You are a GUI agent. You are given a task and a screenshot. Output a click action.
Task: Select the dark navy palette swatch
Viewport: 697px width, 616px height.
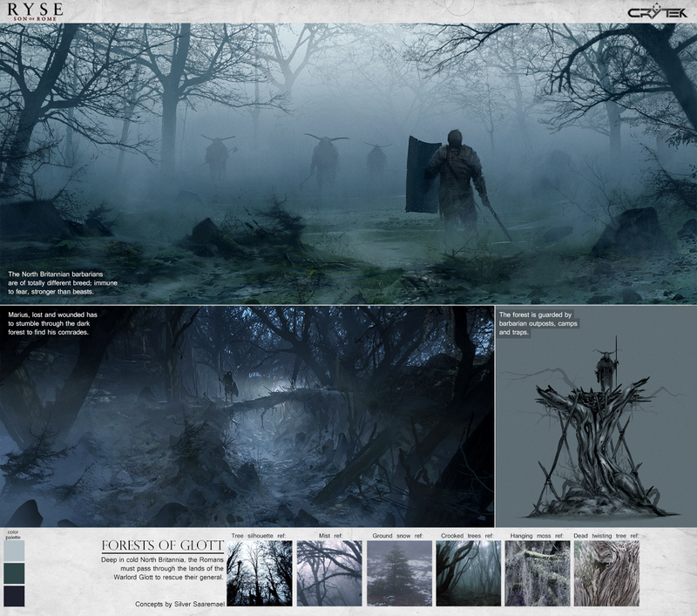pos(14,596)
